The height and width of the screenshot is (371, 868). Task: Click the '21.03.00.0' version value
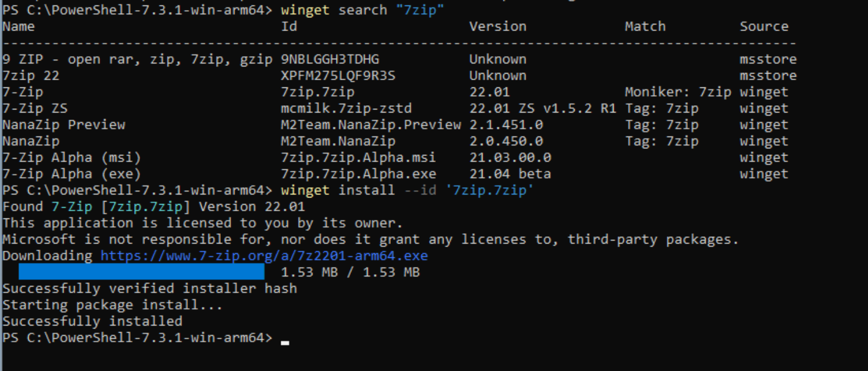510,158
